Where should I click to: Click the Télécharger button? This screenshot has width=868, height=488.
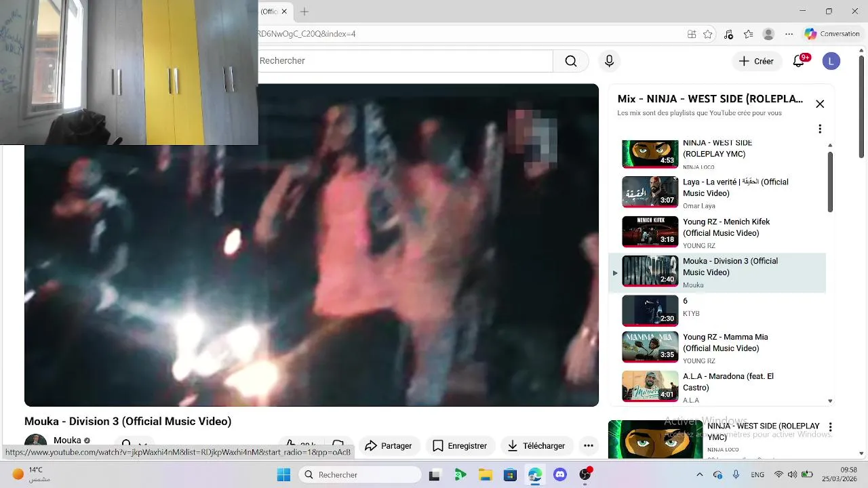(536, 445)
